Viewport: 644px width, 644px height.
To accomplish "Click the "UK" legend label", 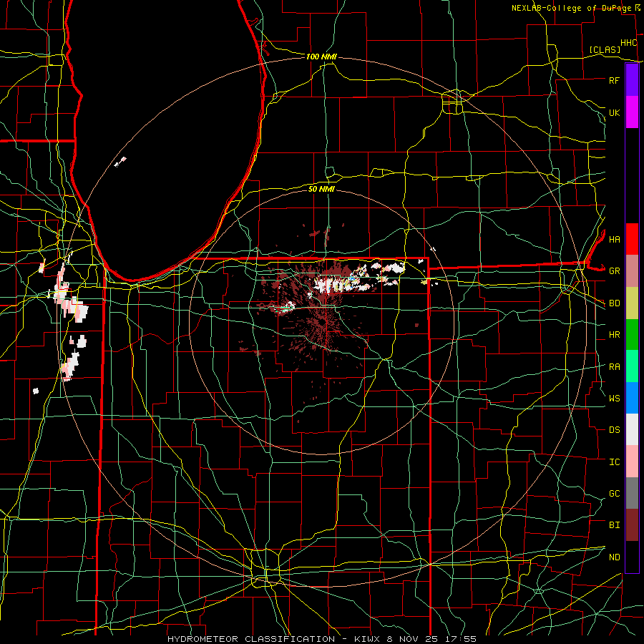I will point(614,112).
